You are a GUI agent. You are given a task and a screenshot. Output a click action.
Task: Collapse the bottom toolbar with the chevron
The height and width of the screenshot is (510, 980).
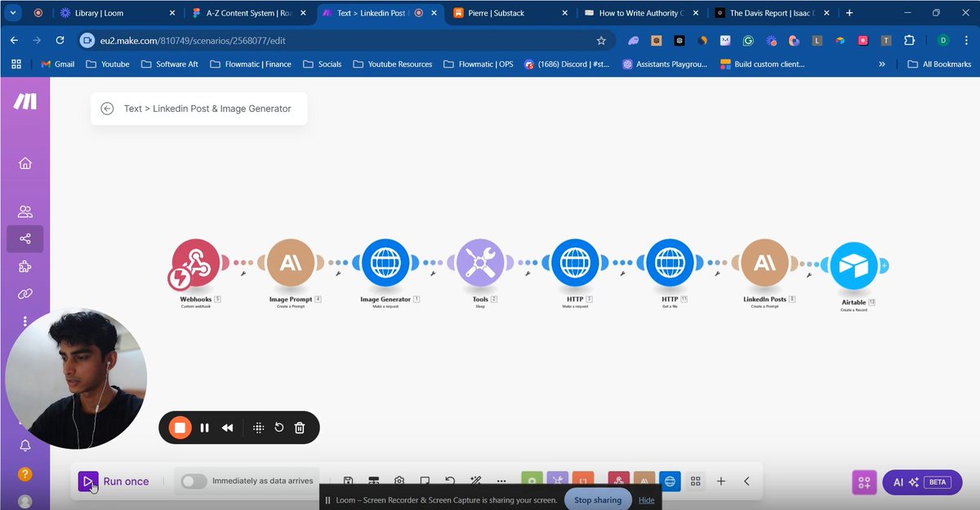click(746, 481)
